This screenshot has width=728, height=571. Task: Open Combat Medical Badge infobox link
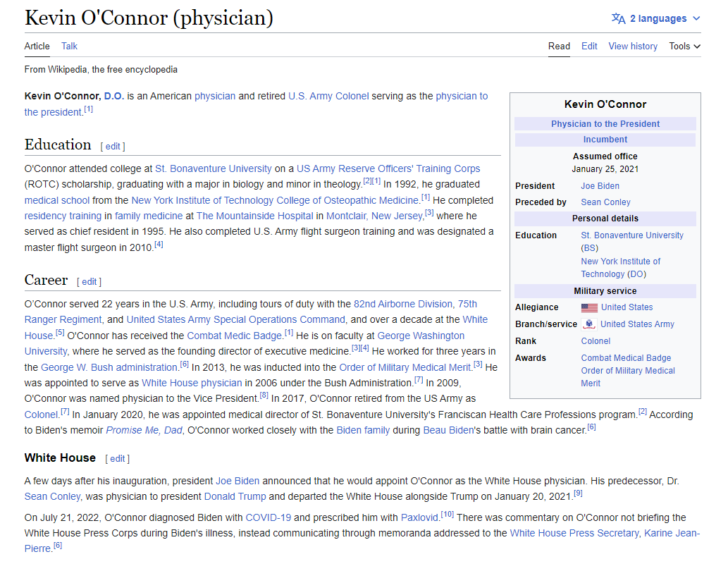(626, 358)
